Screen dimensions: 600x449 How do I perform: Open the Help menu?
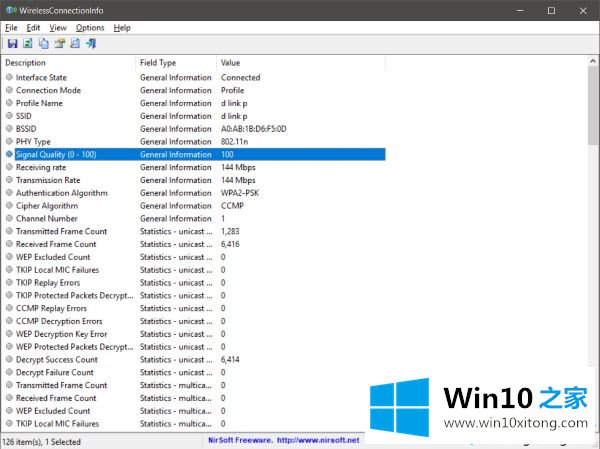pos(122,28)
